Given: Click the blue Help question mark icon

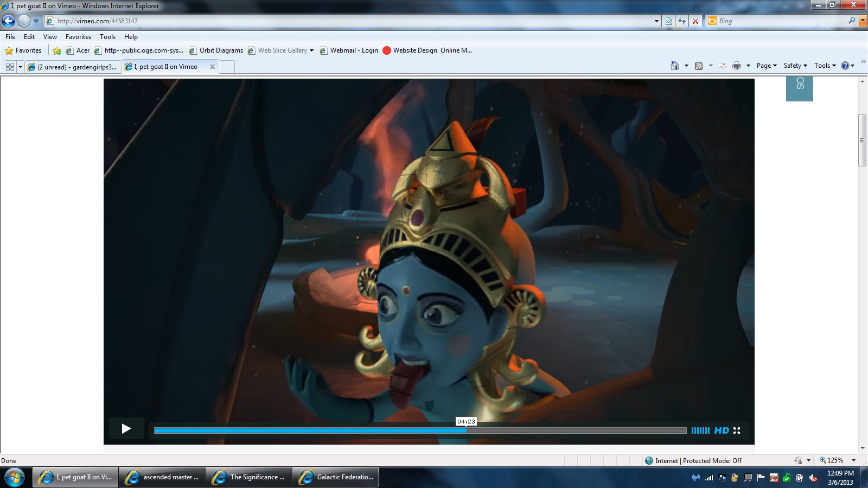Looking at the screenshot, I should (x=845, y=66).
